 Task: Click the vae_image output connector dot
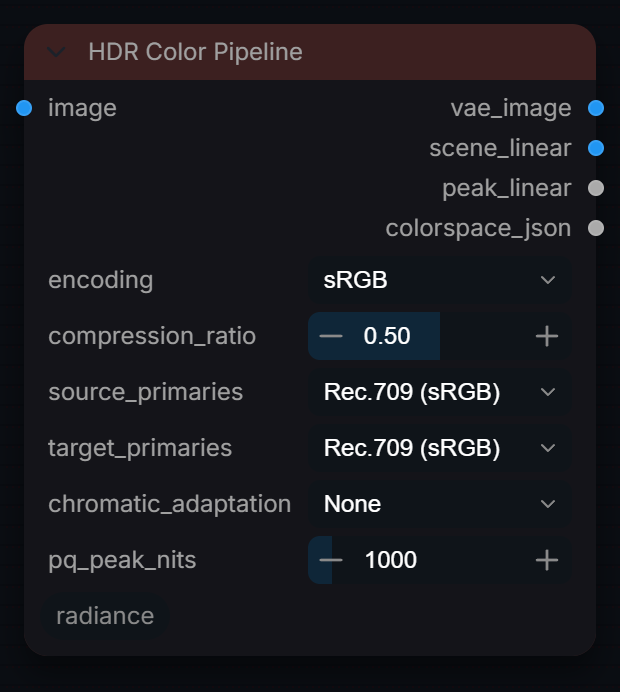coord(596,108)
